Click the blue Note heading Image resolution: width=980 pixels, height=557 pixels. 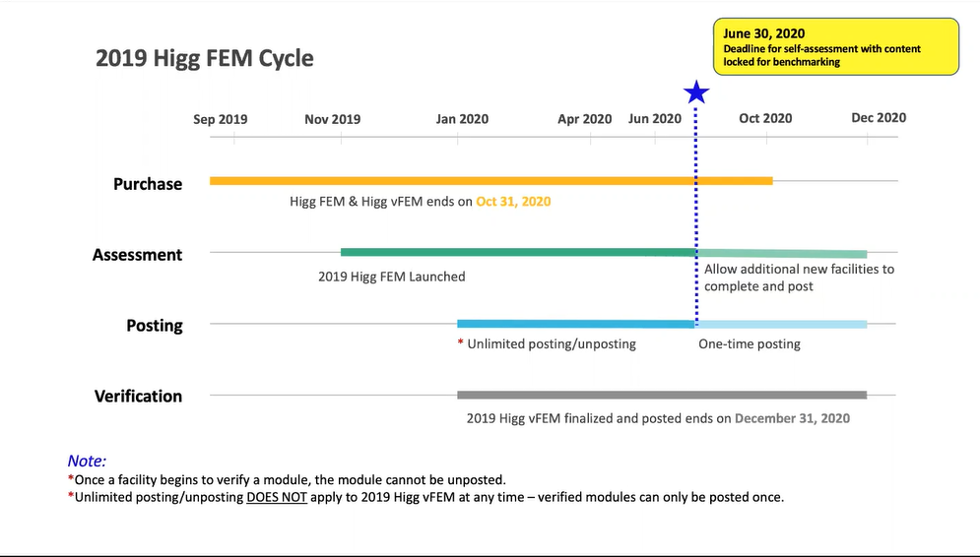pyautogui.click(x=87, y=461)
